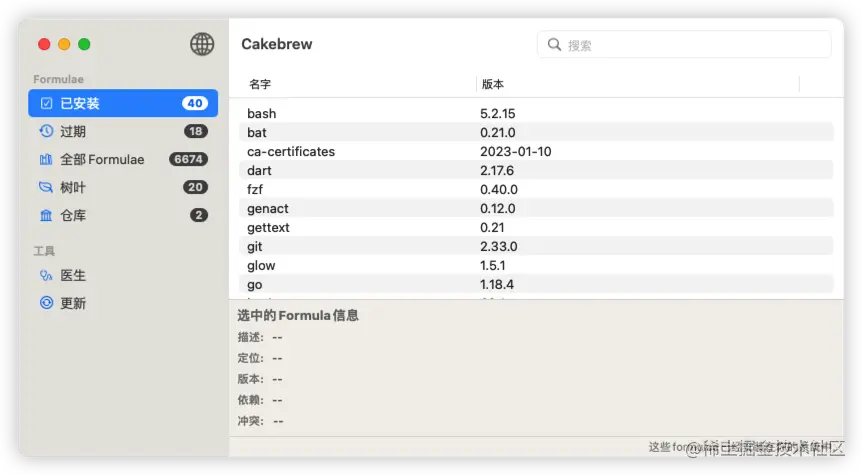Select the bat formula row
The width and height of the screenshot is (862, 475).
coord(536,132)
